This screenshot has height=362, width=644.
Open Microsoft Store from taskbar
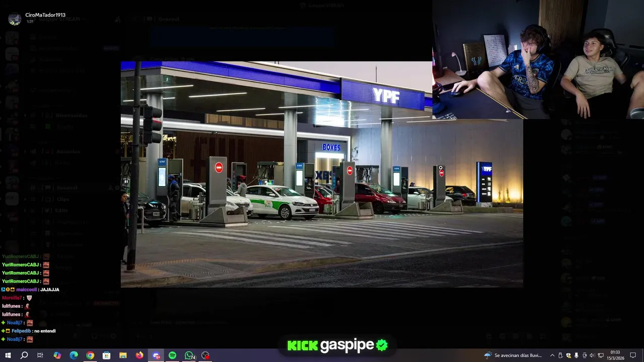(x=107, y=355)
